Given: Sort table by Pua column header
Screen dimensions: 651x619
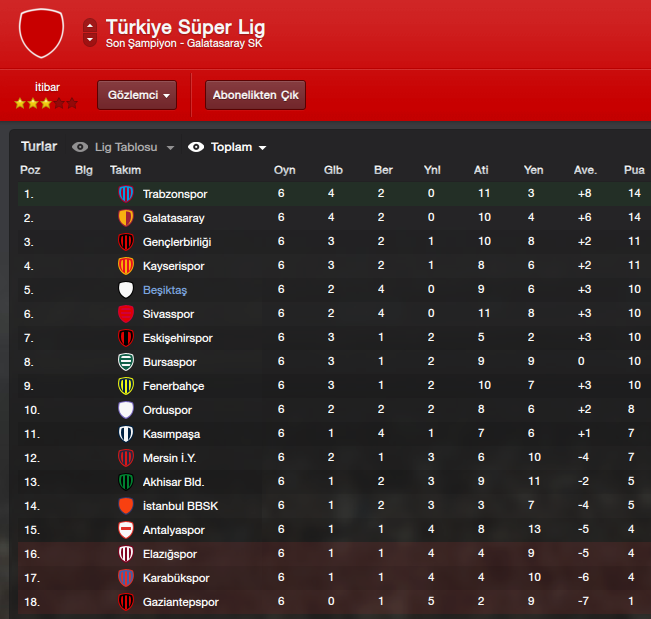Looking at the screenshot, I should pyautogui.click(x=634, y=170).
